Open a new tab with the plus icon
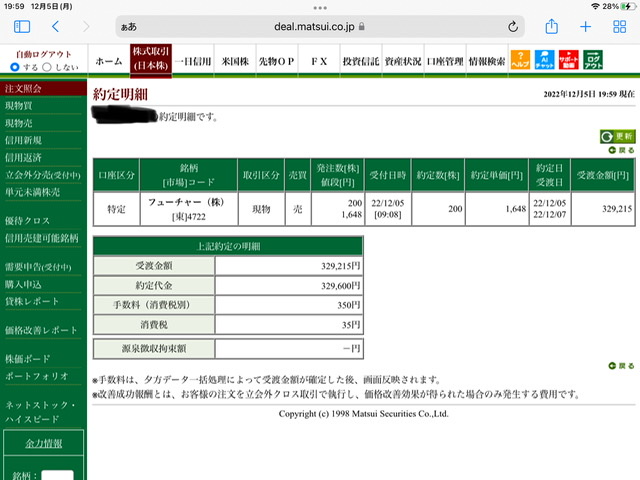 click(585, 27)
